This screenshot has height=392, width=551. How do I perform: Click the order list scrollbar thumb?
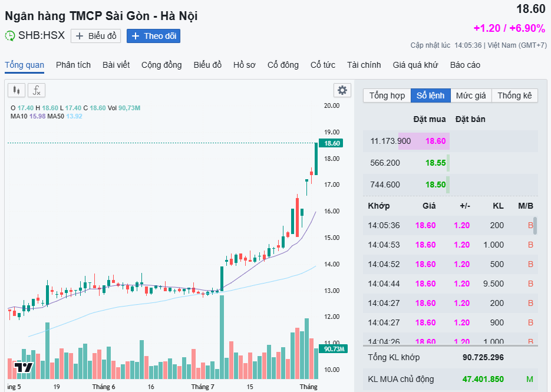tap(535, 226)
